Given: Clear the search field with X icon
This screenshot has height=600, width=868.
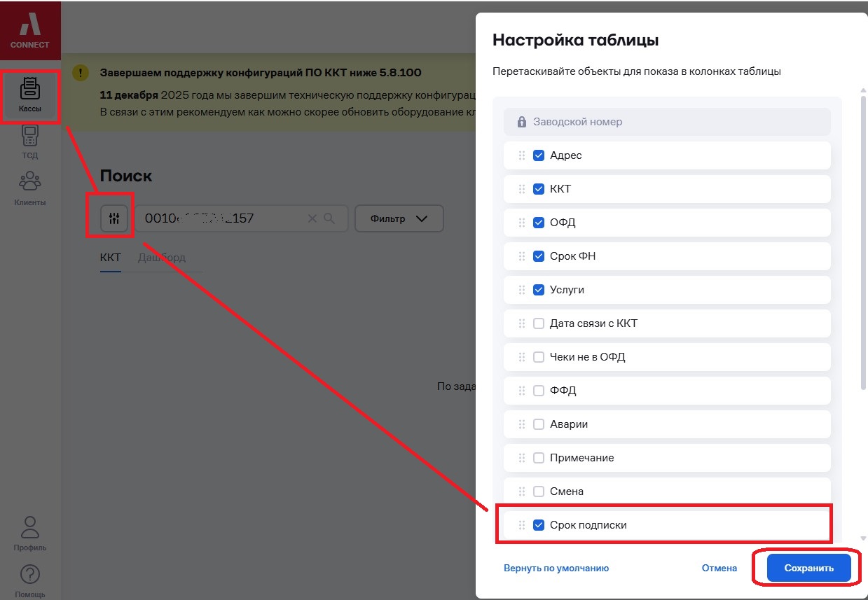Looking at the screenshot, I should [312, 218].
